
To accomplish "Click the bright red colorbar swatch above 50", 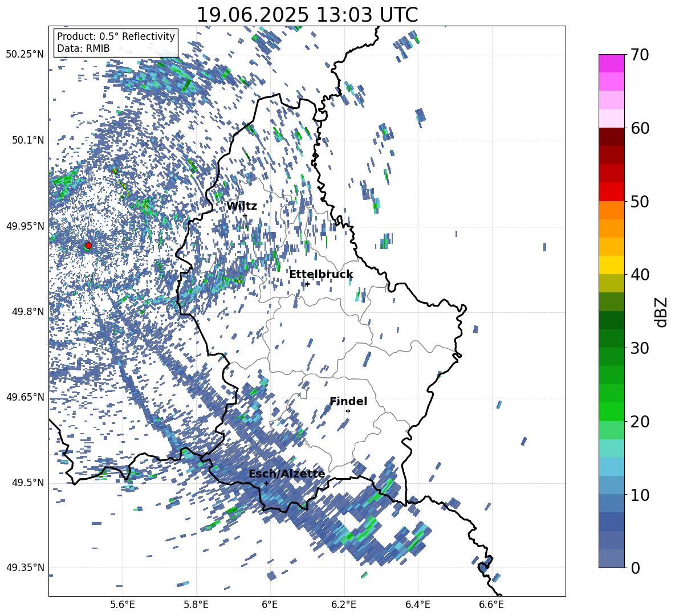I will (x=611, y=192).
